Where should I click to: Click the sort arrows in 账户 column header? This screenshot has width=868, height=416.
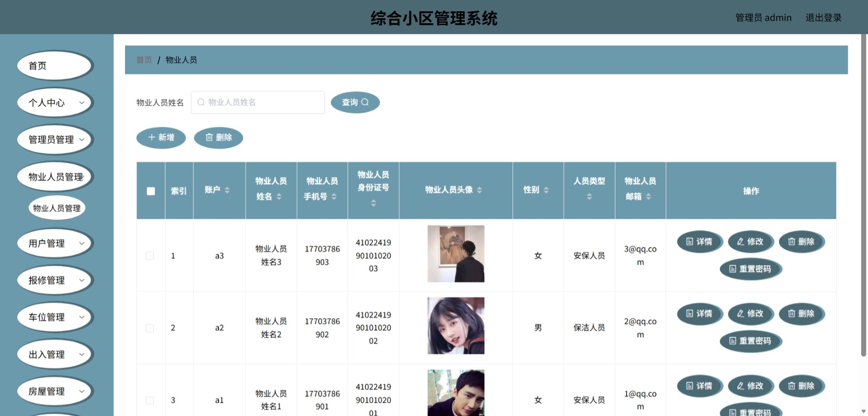point(227,190)
